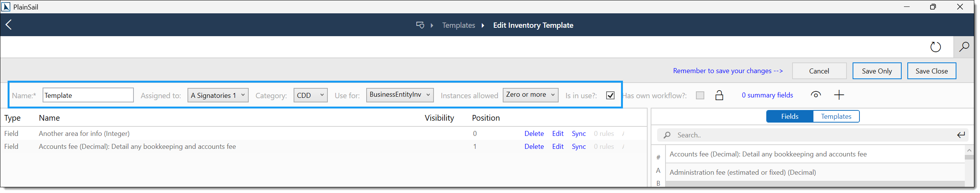This screenshot has width=980, height=193.
Task: Open the 0 summary fields link
Action: click(767, 95)
